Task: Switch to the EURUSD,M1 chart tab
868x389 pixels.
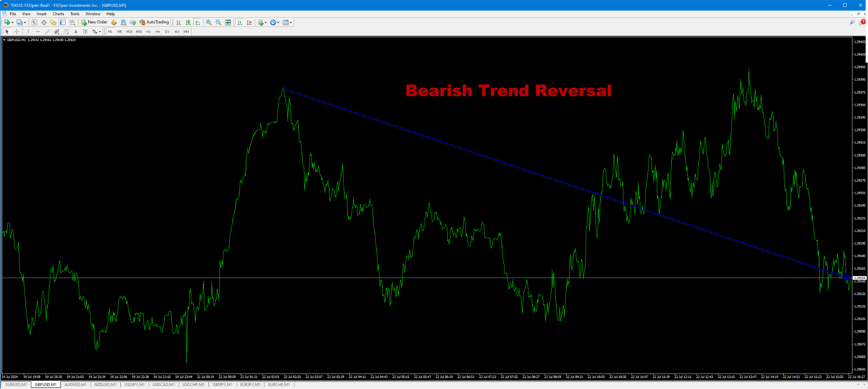Action: click(x=16, y=385)
